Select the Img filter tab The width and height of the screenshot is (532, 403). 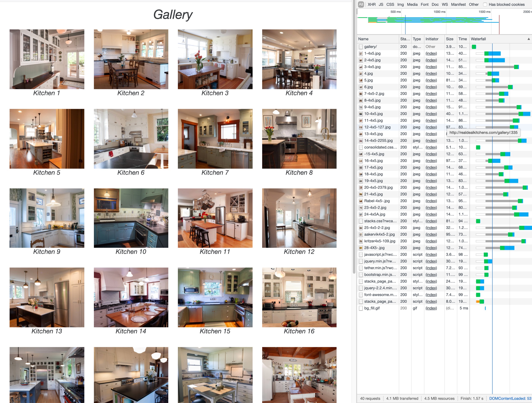tap(400, 4)
